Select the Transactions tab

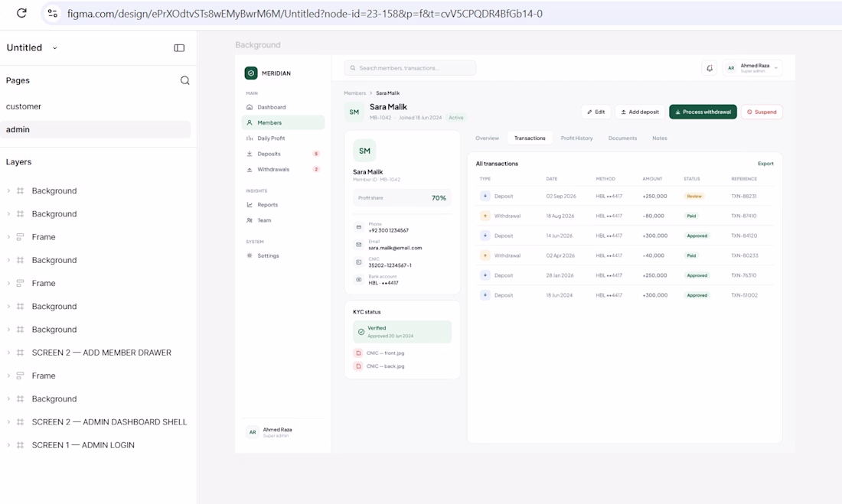530,138
